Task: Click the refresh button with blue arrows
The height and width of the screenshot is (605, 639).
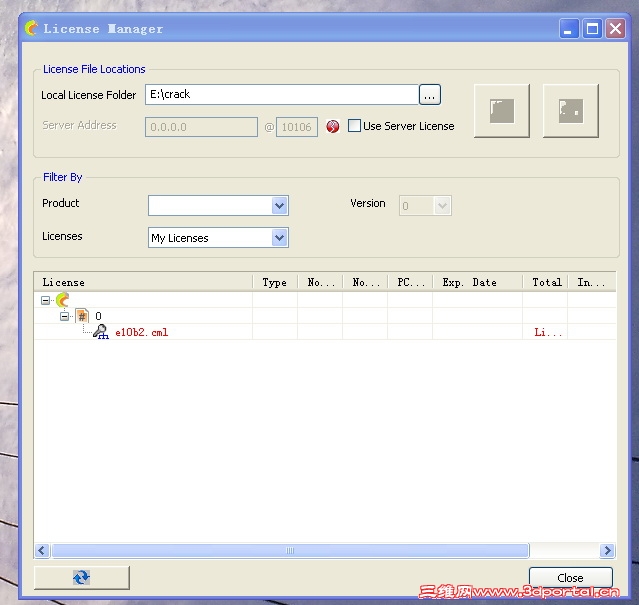Action: click(x=82, y=577)
